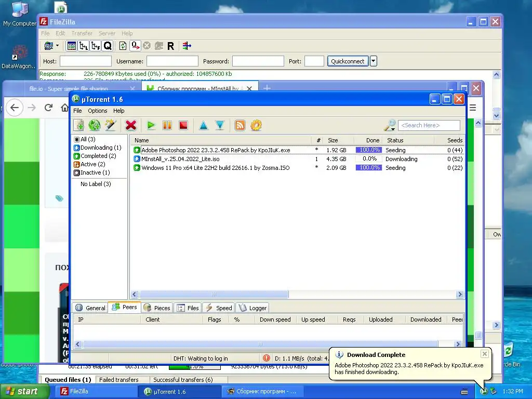Toggle FileZilla transfer queue Q icon

108,46
